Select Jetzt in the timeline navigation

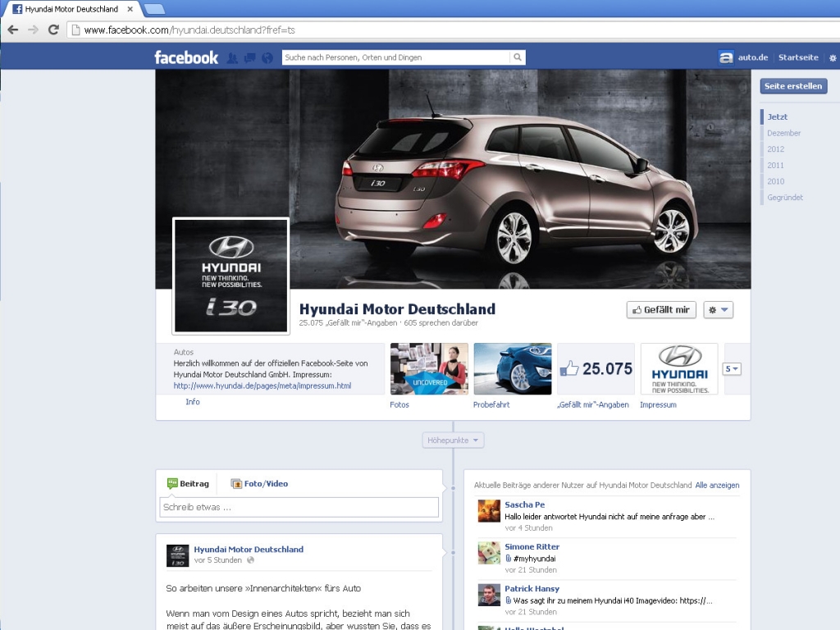[x=778, y=116]
